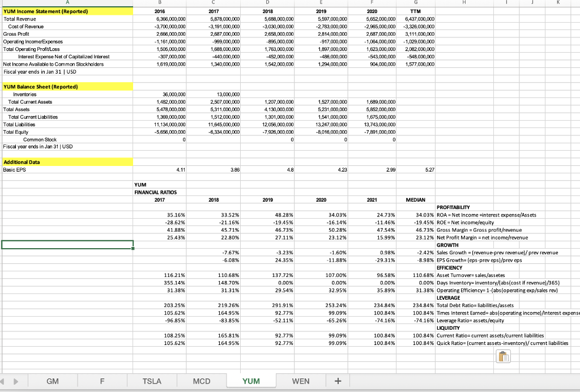This screenshot has height=392, width=580.
Task: Switch to the WEN sheet tab
Action: pos(301,381)
